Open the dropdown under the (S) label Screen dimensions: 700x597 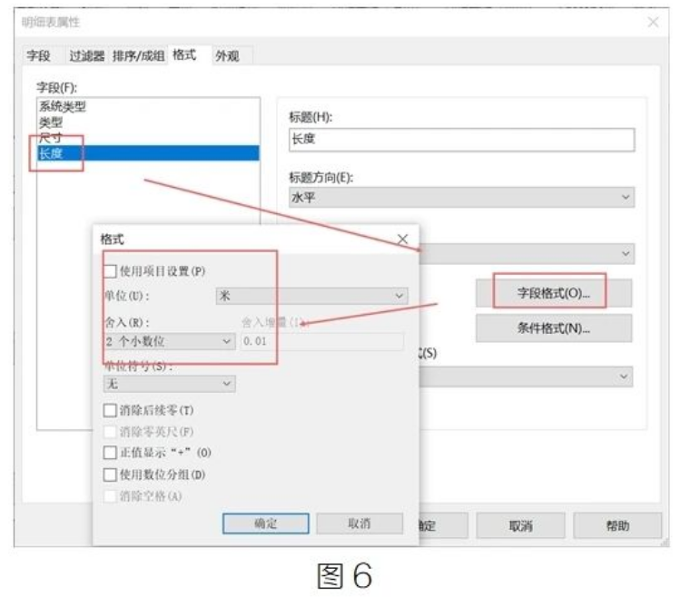pos(526,377)
